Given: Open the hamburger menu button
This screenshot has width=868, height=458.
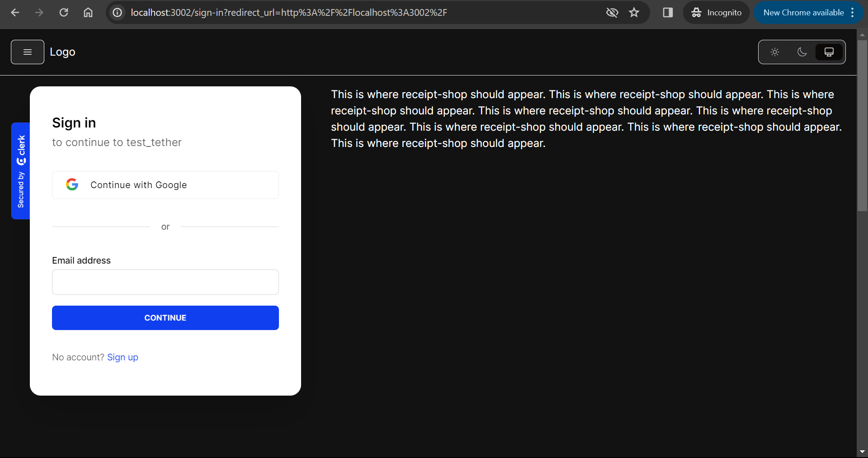Looking at the screenshot, I should 28,52.
